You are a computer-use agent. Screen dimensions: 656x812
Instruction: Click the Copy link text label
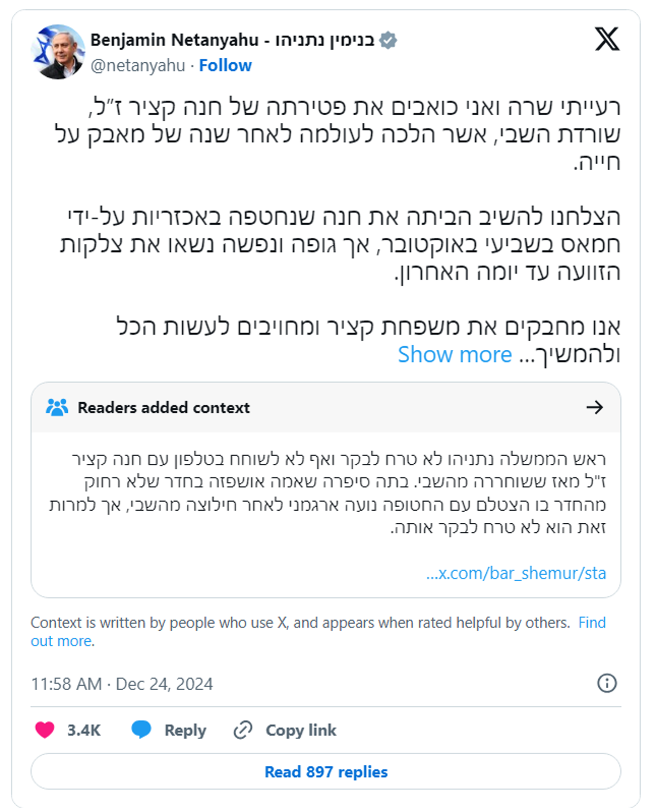(301, 730)
